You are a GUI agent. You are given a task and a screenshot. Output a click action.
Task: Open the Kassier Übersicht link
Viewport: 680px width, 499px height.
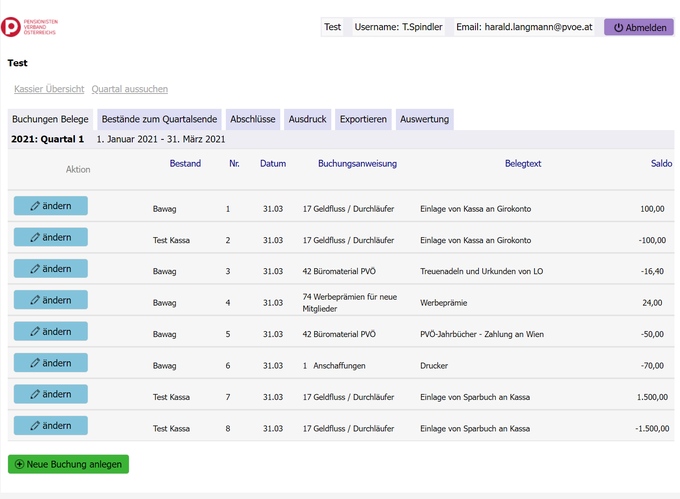pyautogui.click(x=49, y=89)
